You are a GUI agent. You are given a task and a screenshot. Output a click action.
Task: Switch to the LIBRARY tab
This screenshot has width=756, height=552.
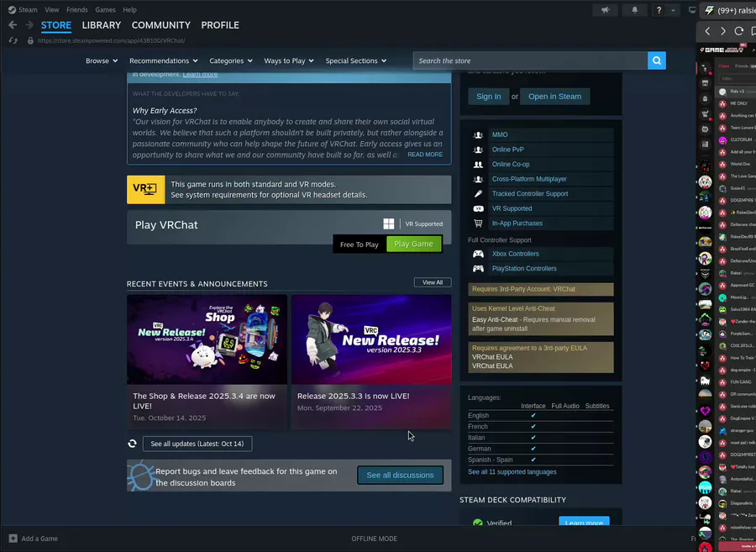[102, 25]
